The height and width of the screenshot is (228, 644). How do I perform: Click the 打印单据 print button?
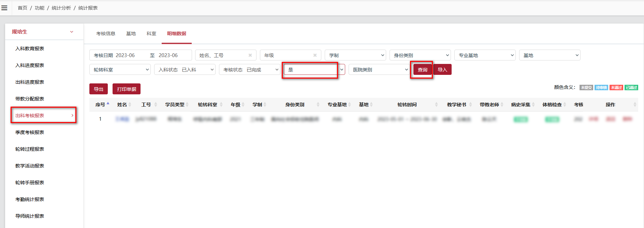click(x=127, y=89)
